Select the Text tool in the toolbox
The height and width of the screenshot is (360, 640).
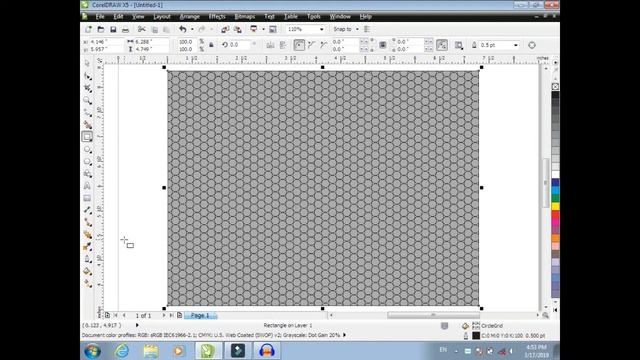coord(87,186)
